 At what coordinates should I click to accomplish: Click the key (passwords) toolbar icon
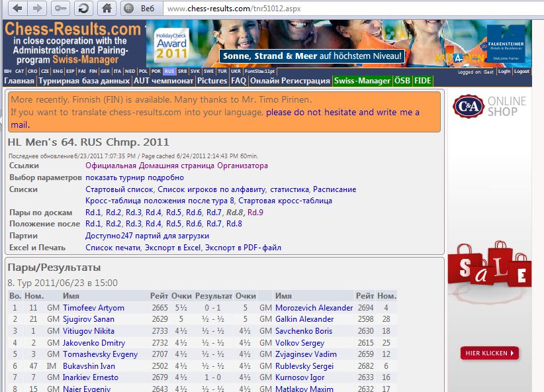(60, 9)
